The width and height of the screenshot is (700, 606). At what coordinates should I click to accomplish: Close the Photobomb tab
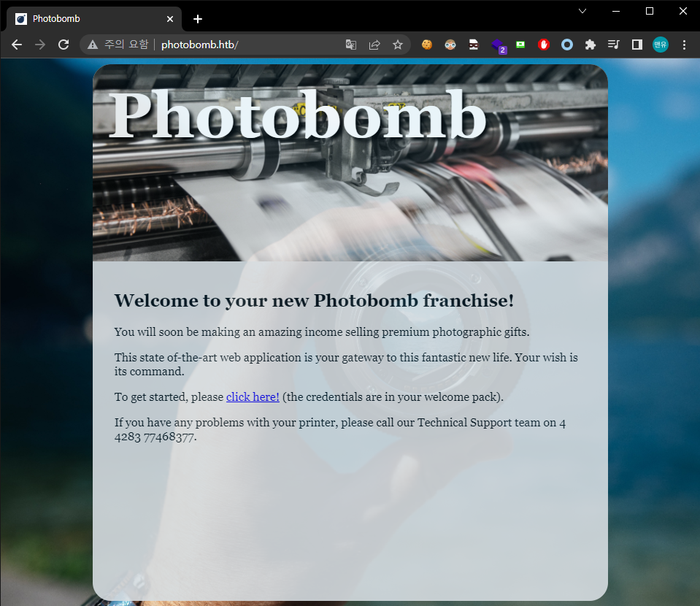click(x=170, y=19)
